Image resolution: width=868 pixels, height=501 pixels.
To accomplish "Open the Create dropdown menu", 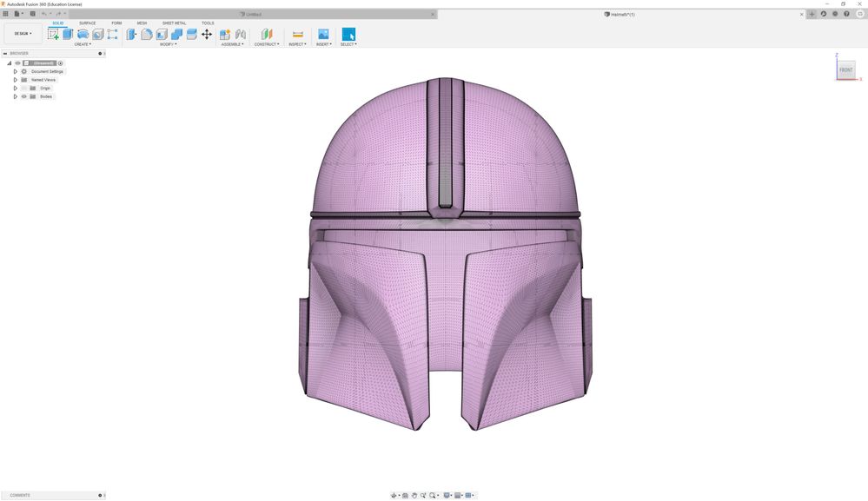I will (x=83, y=44).
